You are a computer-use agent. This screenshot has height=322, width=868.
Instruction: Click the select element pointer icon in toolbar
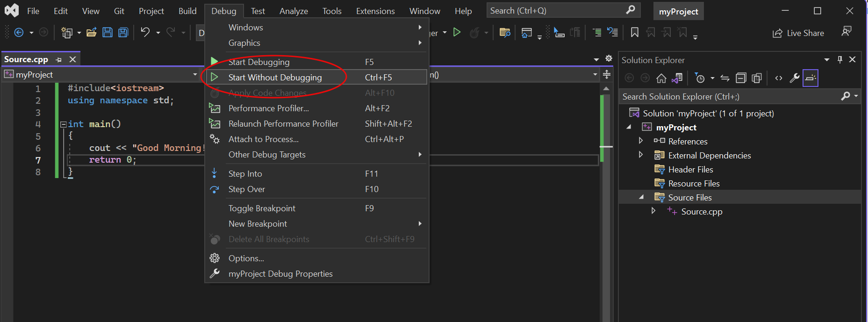click(x=559, y=32)
